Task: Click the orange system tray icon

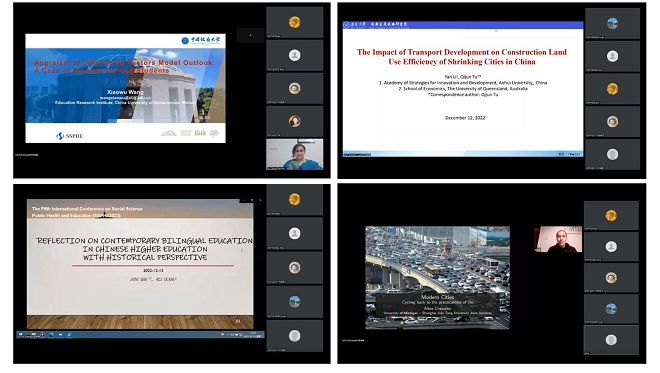Action: (x=222, y=334)
